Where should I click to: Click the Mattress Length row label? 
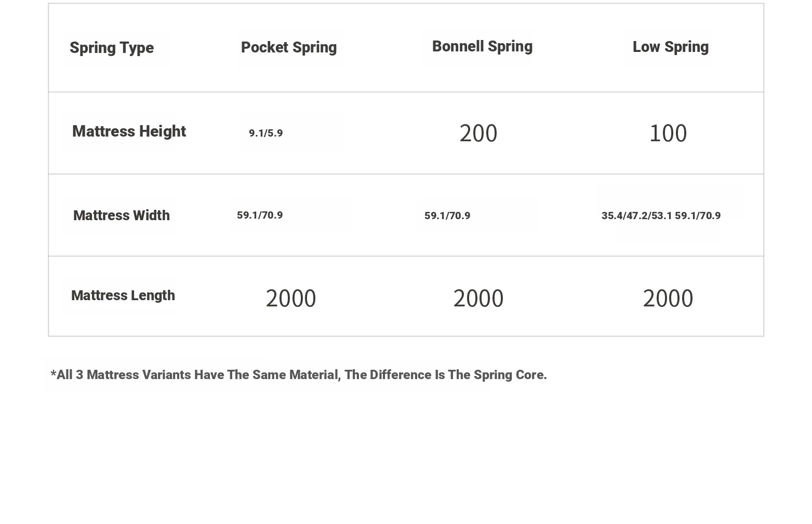123,295
